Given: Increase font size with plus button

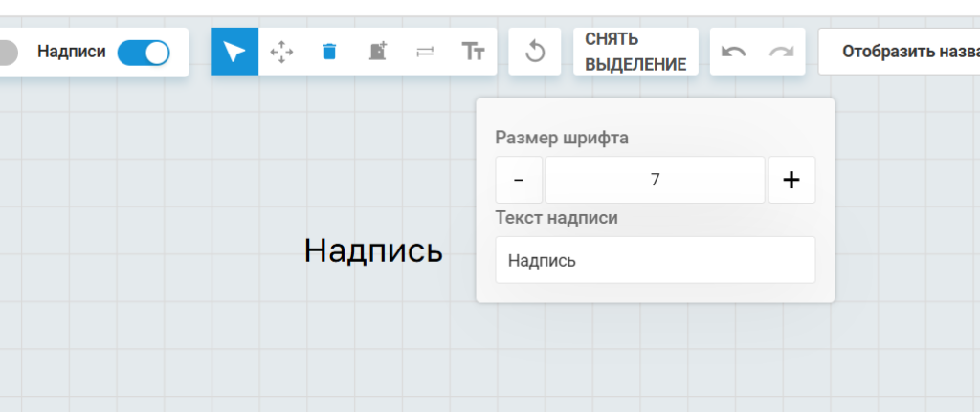Looking at the screenshot, I should (791, 180).
